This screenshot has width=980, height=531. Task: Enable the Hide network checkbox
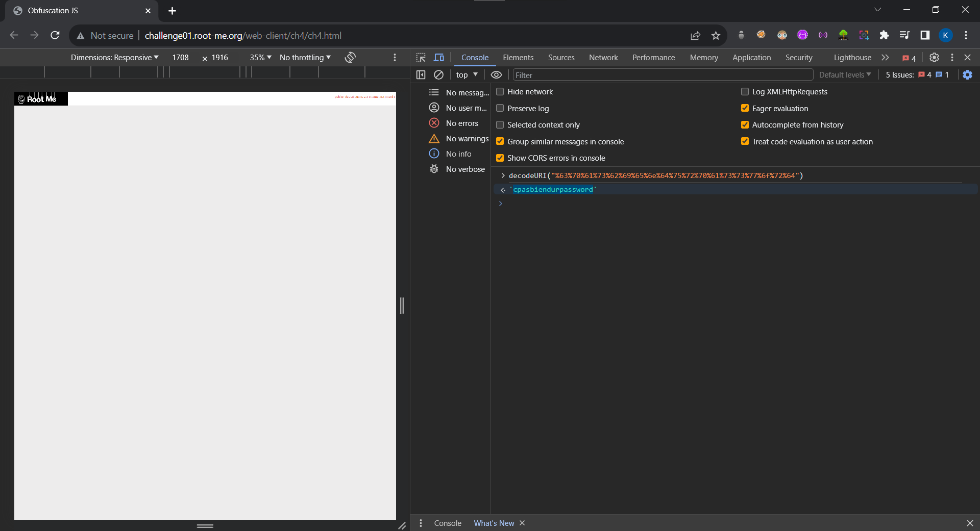pyautogui.click(x=500, y=92)
